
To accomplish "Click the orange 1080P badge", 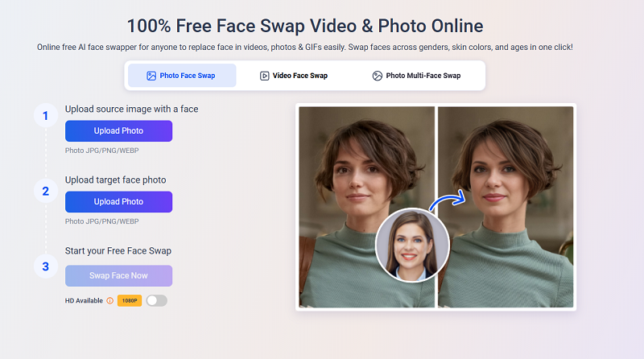I will coord(129,300).
